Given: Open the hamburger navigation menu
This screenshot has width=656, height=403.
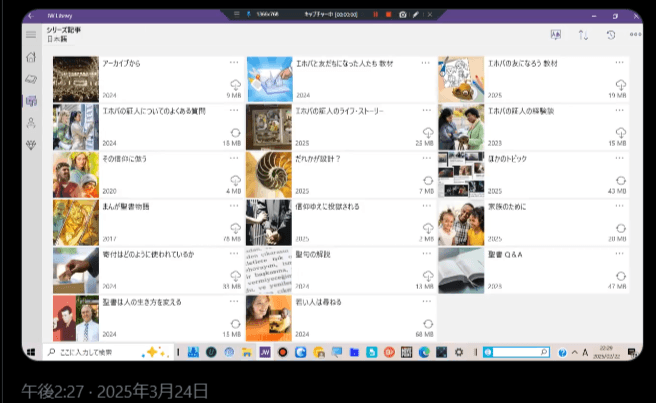Looking at the screenshot, I should [x=31, y=35].
